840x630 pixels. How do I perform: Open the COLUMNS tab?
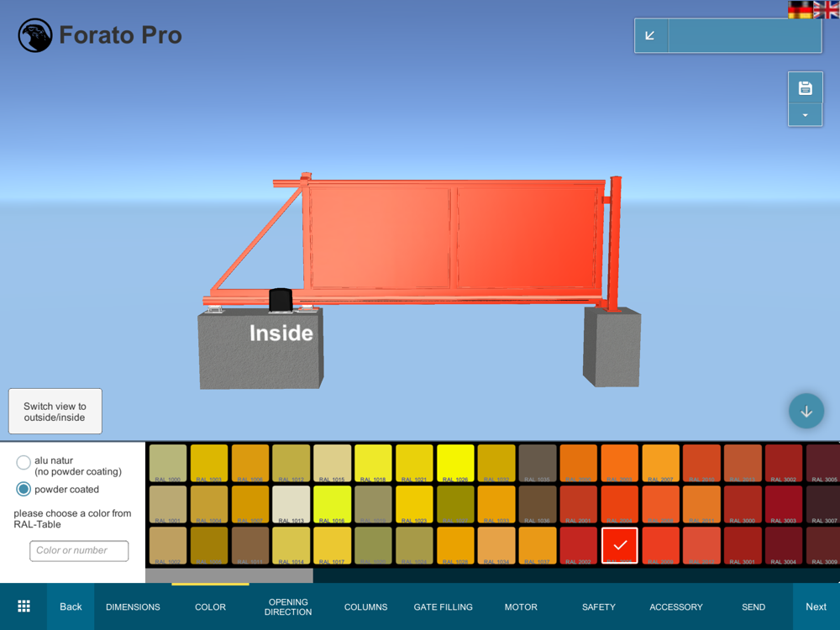[x=366, y=607]
